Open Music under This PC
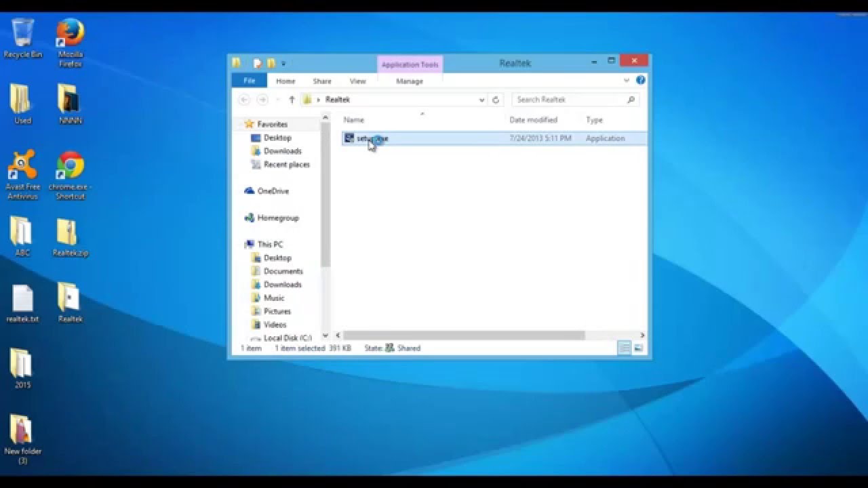 pos(274,298)
